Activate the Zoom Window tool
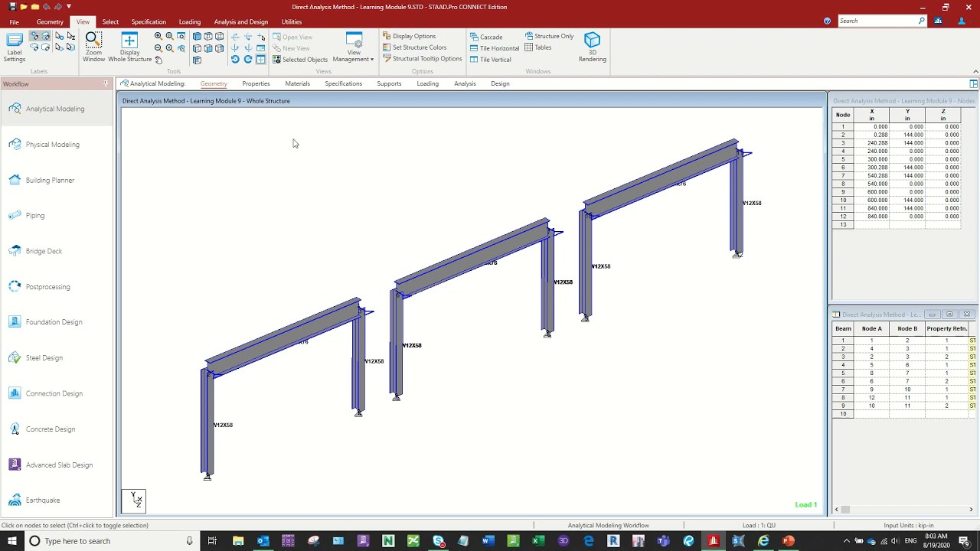Screen dimensions: 980x551 click(93, 47)
